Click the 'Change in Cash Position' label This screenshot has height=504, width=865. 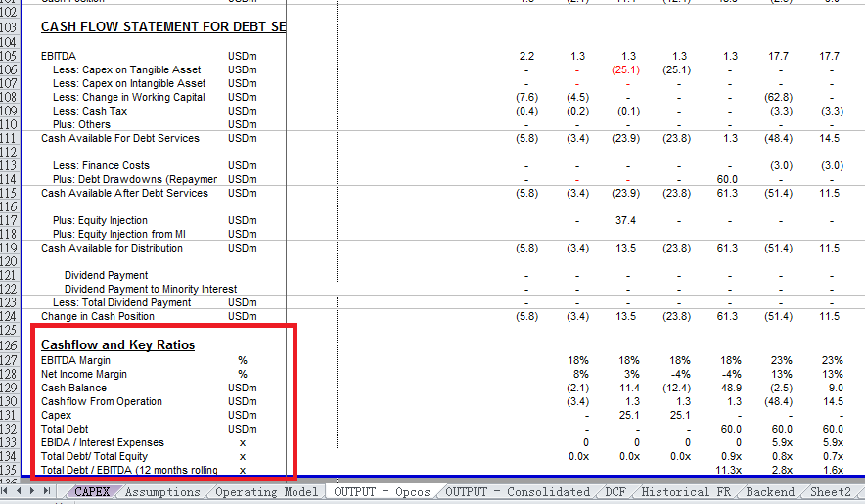pos(98,316)
